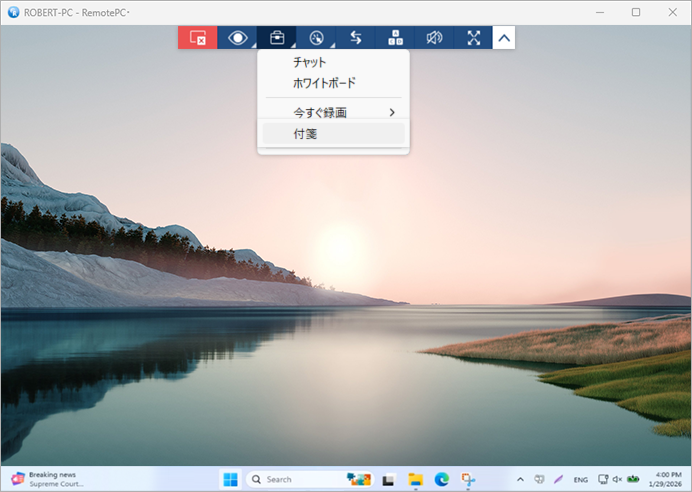Open File Explorer on remote taskbar
The image size is (692, 492).
(x=415, y=479)
